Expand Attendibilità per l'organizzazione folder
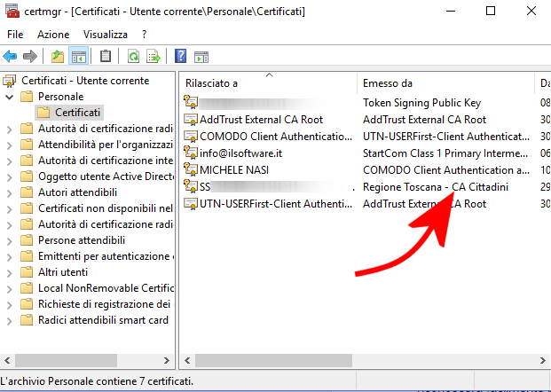The image size is (551, 392). 10,145
